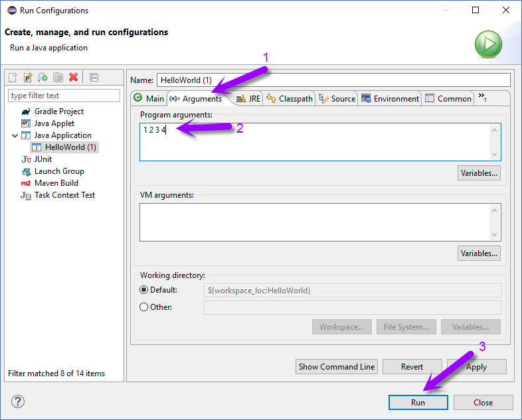Screen dimensions: 522x420
Task: Switch to the Arguments tab
Action: pos(196,99)
